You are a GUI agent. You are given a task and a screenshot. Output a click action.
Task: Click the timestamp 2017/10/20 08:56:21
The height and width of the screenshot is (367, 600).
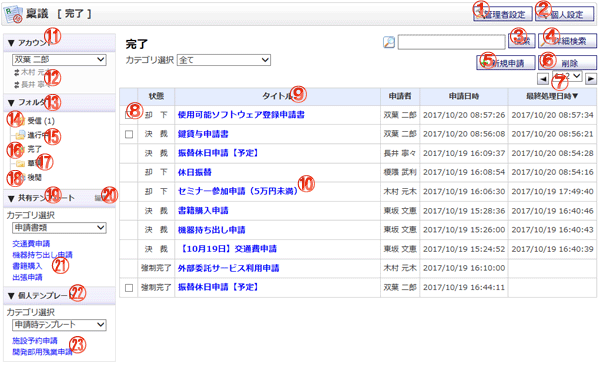coord(552,134)
